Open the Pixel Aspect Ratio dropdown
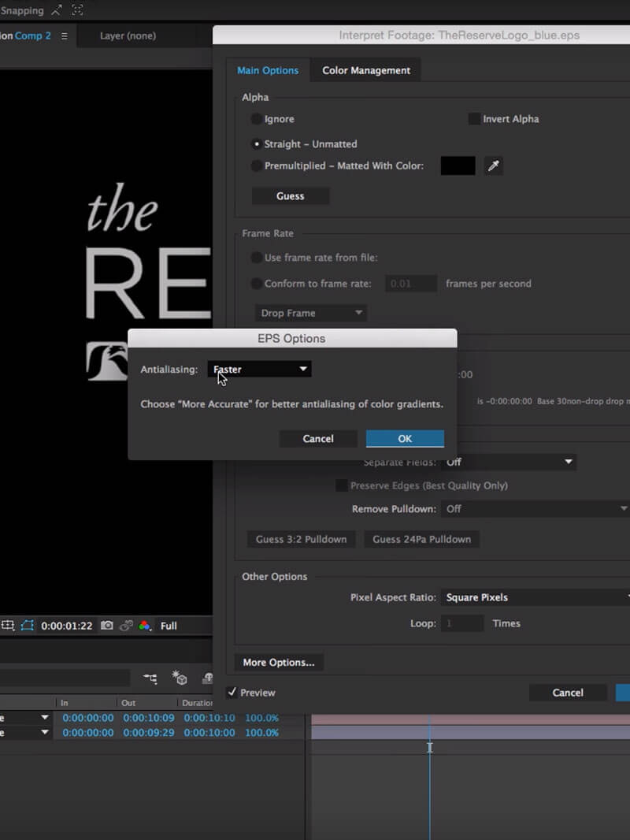Image resolution: width=630 pixels, height=840 pixels. point(535,597)
